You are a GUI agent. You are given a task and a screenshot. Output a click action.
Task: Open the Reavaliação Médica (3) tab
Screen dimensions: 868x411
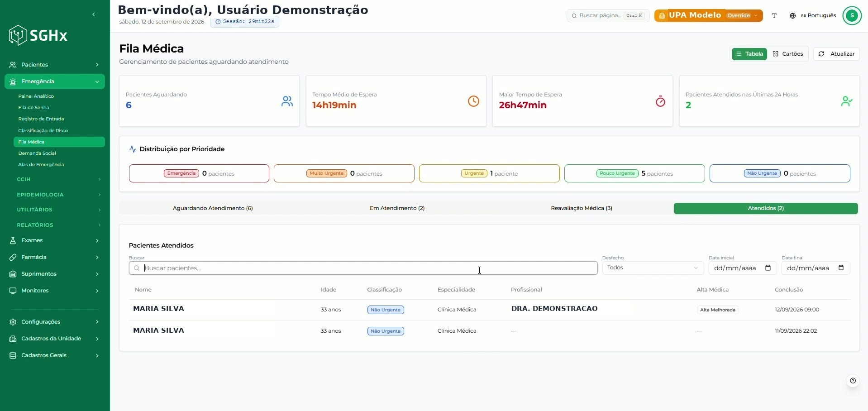click(x=582, y=208)
